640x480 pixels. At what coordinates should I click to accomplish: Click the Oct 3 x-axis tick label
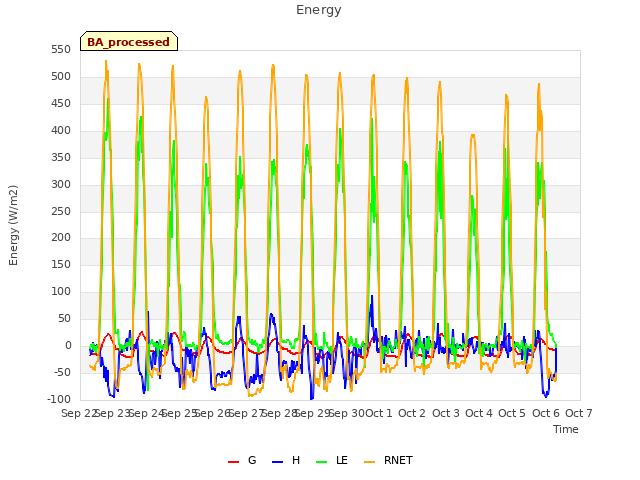[446, 413]
